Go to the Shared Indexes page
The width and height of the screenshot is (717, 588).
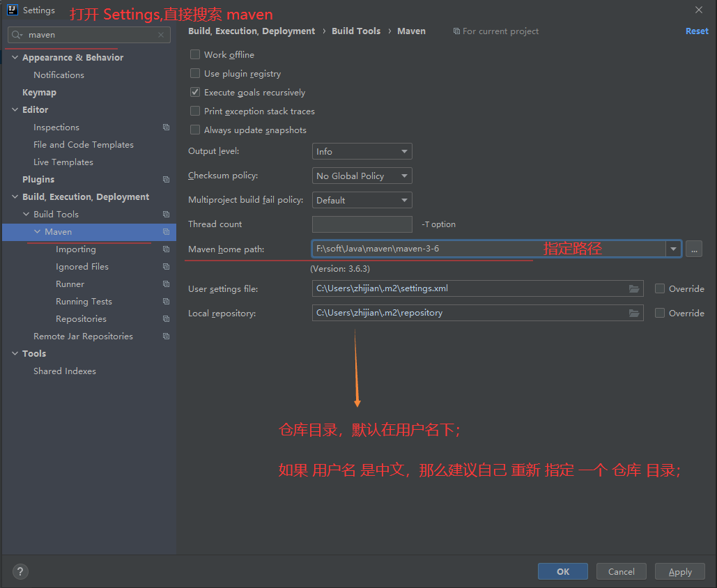(65, 371)
